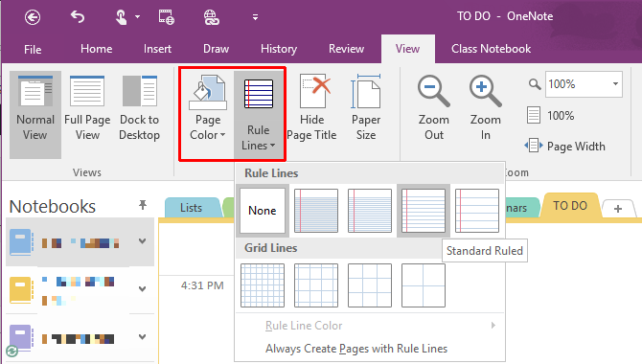Image resolution: width=642 pixels, height=364 pixels.
Task: Choose Very Large Grid lines thumbnail
Action: [x=424, y=285]
